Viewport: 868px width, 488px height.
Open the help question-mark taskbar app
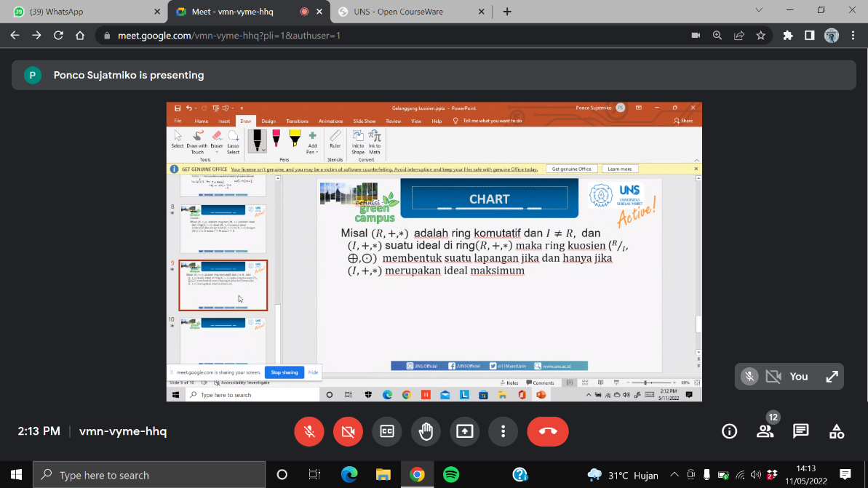(x=520, y=475)
